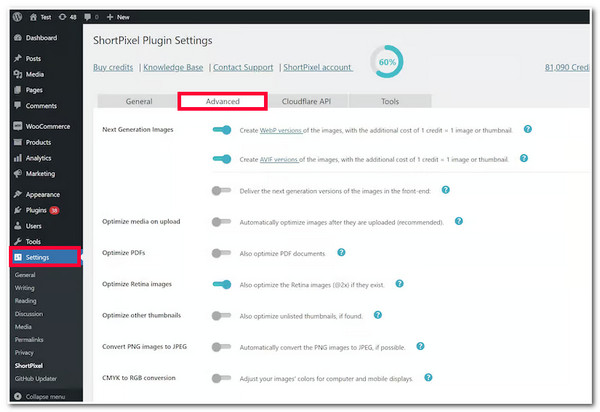
Task: Disable the Create WebP versions toggle
Action: [x=222, y=130]
